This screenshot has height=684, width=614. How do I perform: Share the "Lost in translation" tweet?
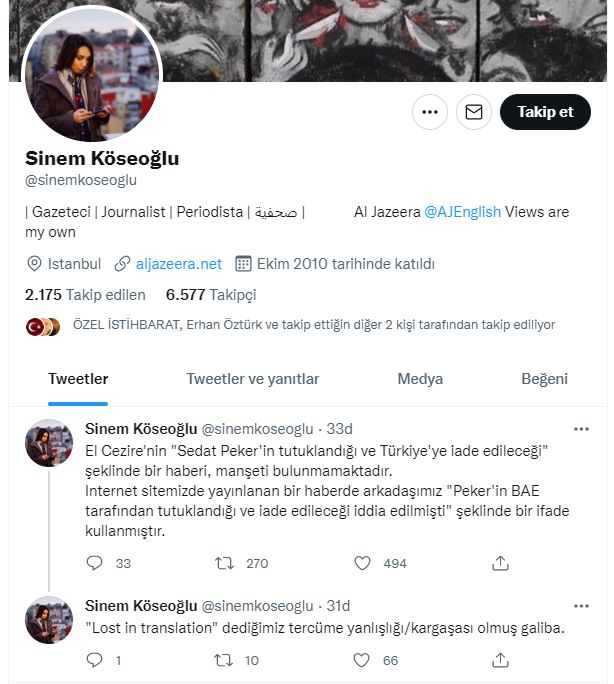[x=501, y=660]
